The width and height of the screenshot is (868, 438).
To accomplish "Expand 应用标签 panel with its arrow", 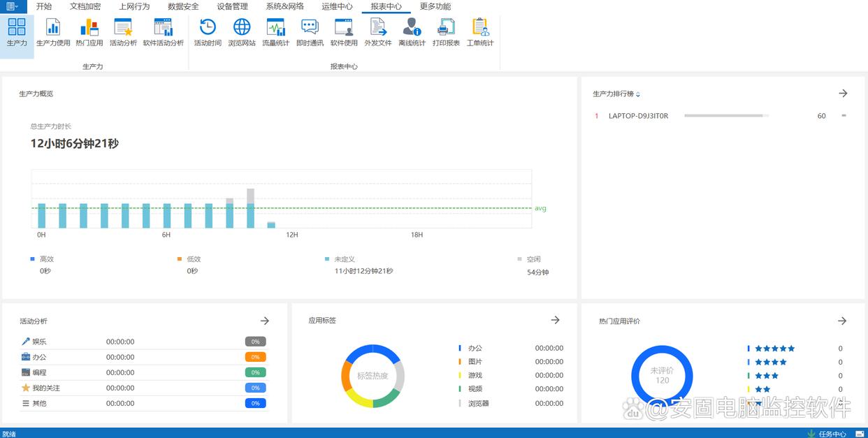I will [555, 320].
